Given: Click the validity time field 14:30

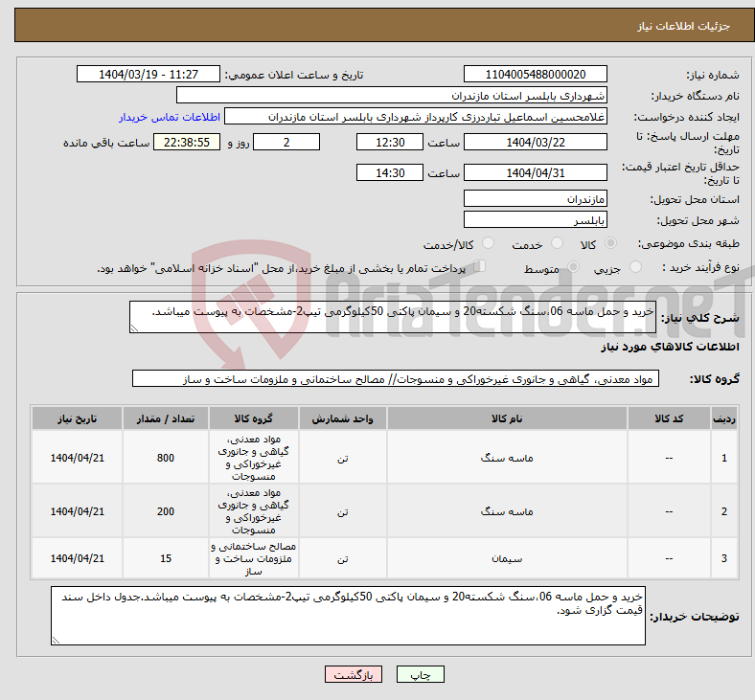Looking at the screenshot, I should point(390,172).
